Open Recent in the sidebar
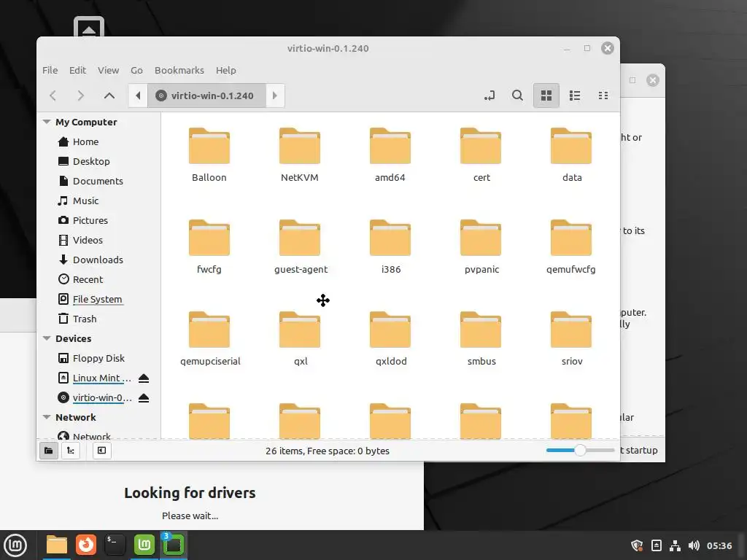 (88, 279)
